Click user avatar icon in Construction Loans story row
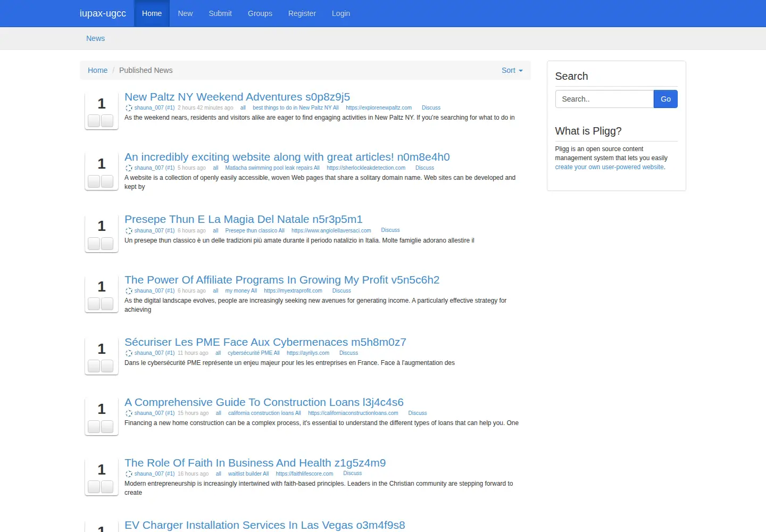This screenshot has width=766, height=532. 129,413
